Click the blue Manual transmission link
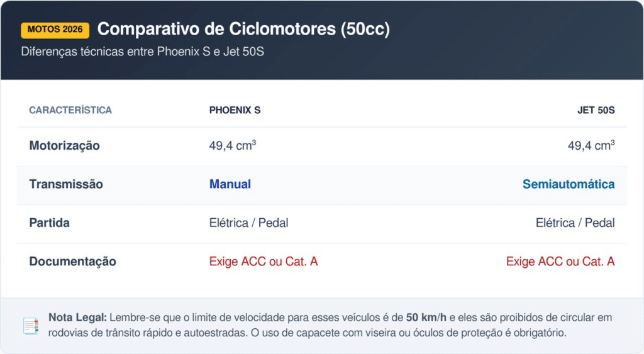The height and width of the screenshot is (354, 644). [230, 184]
